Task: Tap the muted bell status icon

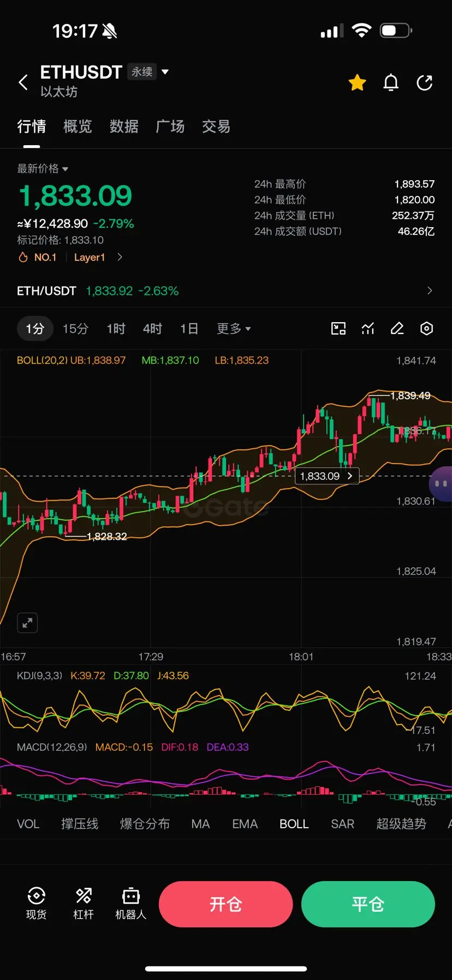Action: click(110, 31)
